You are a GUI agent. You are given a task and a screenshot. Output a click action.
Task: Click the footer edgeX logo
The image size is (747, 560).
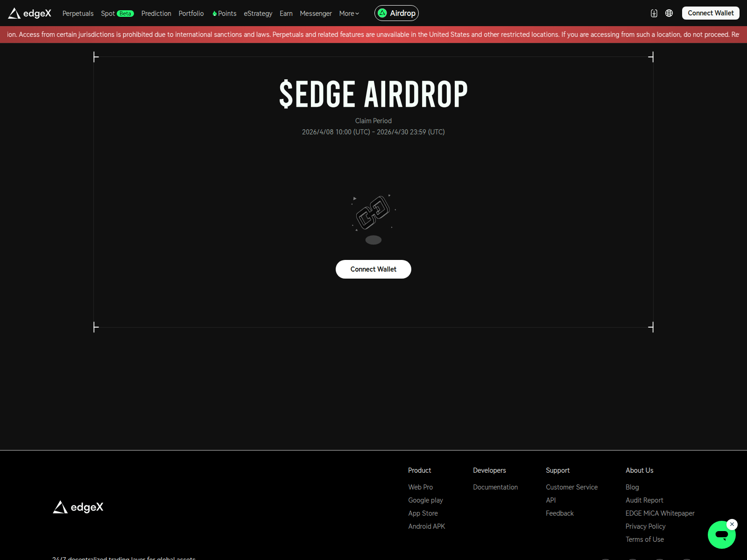point(78,507)
